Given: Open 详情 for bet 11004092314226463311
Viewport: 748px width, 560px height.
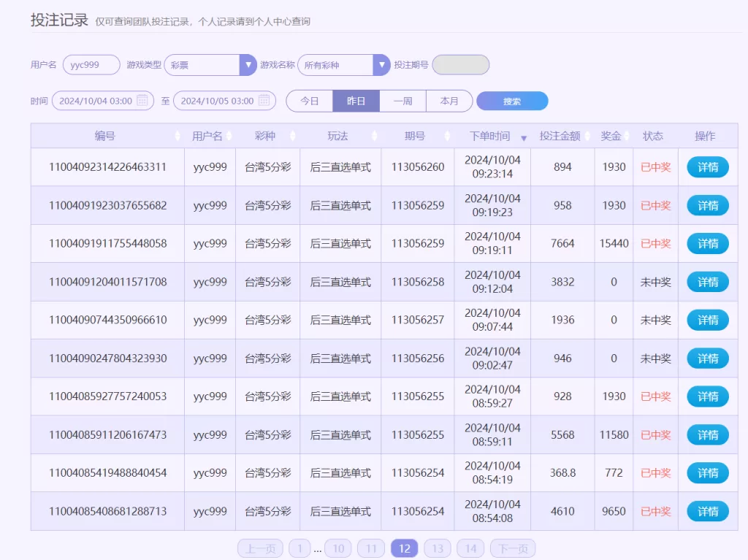Looking at the screenshot, I should [x=707, y=167].
